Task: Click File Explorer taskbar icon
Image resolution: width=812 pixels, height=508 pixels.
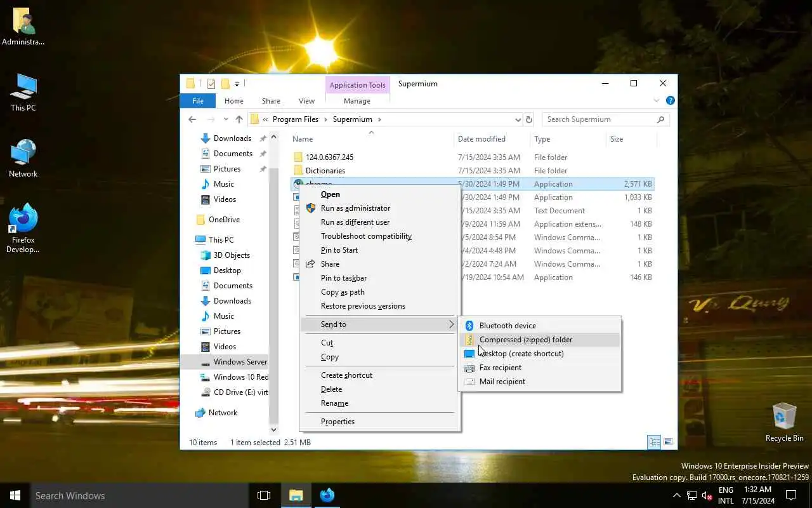Action: click(x=296, y=495)
